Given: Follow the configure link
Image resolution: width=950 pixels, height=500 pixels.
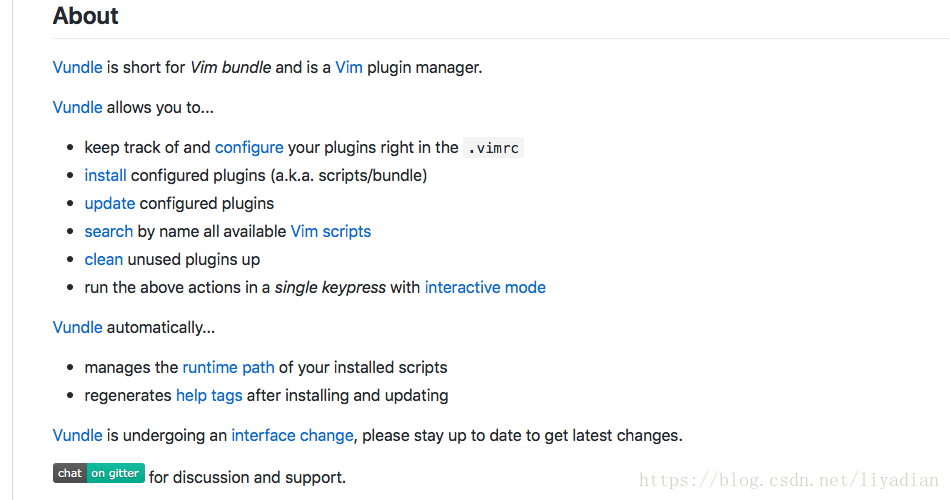Looking at the screenshot, I should [249, 147].
